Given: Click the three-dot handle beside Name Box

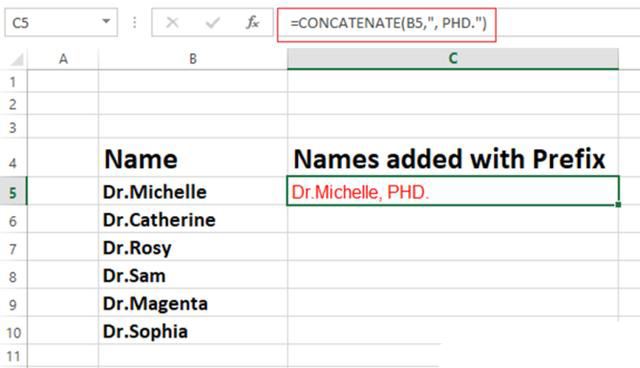Looking at the screenshot, I should [x=134, y=22].
